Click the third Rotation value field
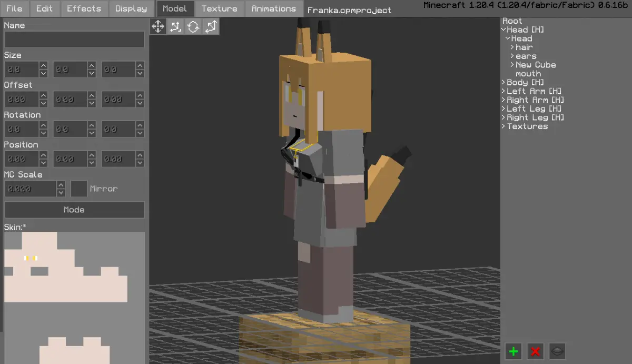 coord(118,129)
